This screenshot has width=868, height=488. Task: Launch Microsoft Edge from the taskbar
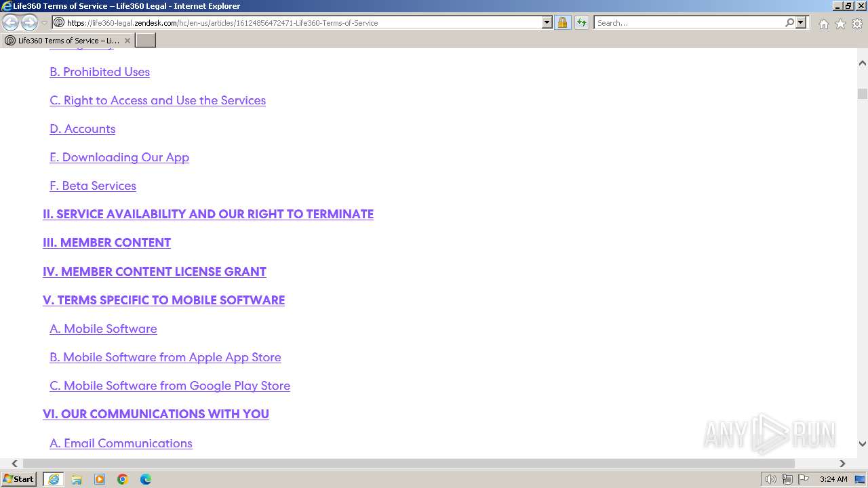[x=146, y=479]
